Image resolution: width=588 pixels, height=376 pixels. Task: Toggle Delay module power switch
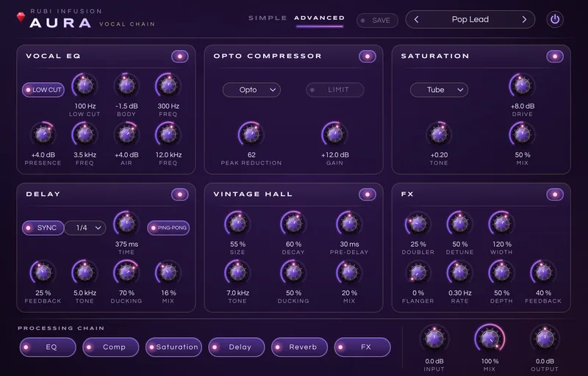[x=180, y=195]
